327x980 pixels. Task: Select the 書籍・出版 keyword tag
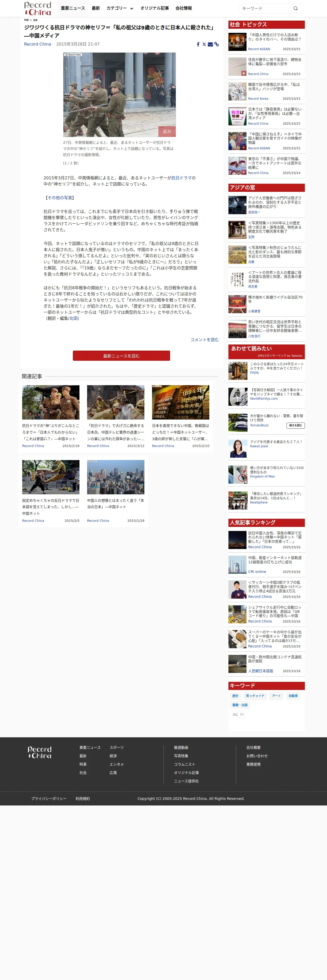coord(240,705)
